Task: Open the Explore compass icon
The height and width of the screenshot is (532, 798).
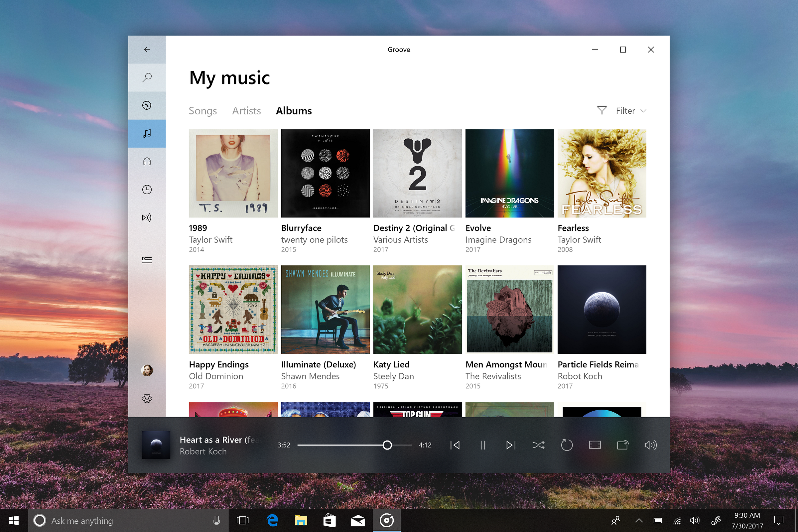Action: 147,105
